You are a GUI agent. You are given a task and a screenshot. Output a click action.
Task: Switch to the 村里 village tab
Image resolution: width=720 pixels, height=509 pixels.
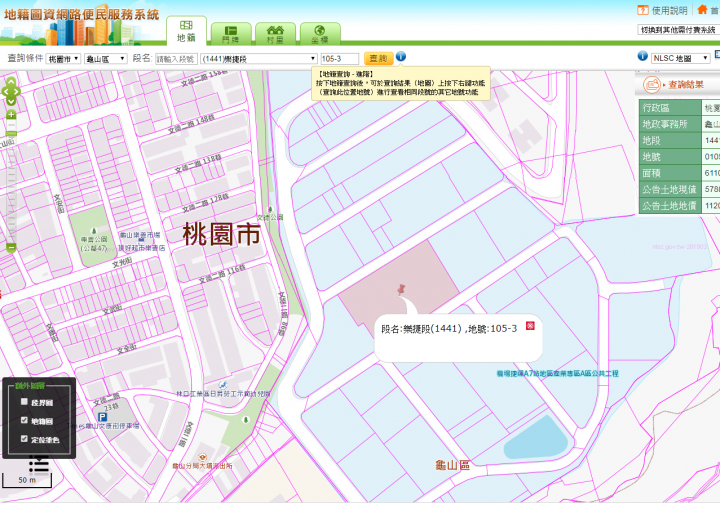point(276,34)
